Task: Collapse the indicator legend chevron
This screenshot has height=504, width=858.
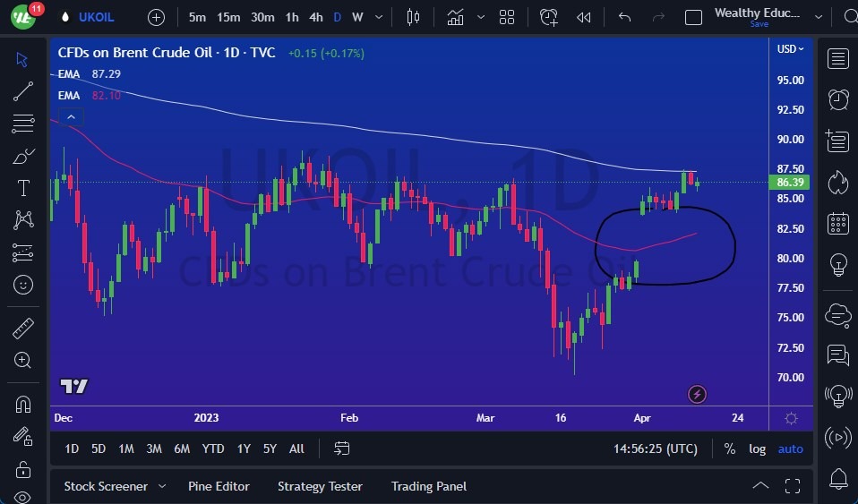Action: [x=71, y=117]
